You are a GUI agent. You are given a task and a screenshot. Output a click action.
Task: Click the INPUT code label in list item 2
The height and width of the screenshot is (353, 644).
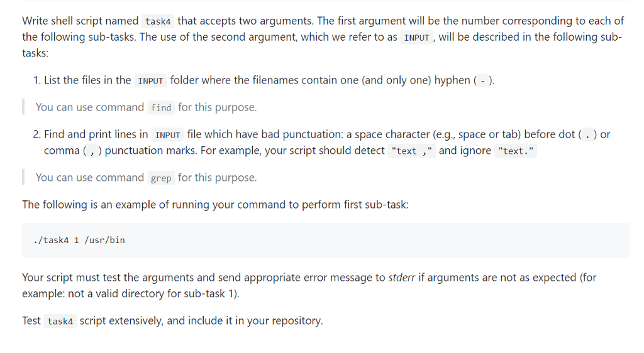tap(167, 134)
